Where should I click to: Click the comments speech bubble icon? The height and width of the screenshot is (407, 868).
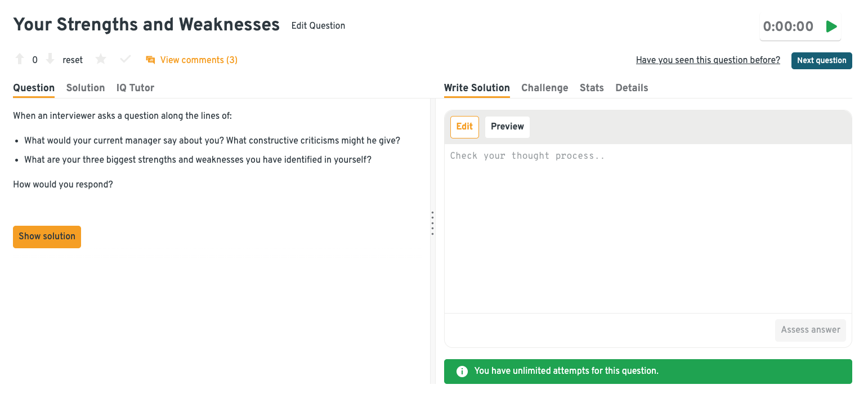pos(150,60)
